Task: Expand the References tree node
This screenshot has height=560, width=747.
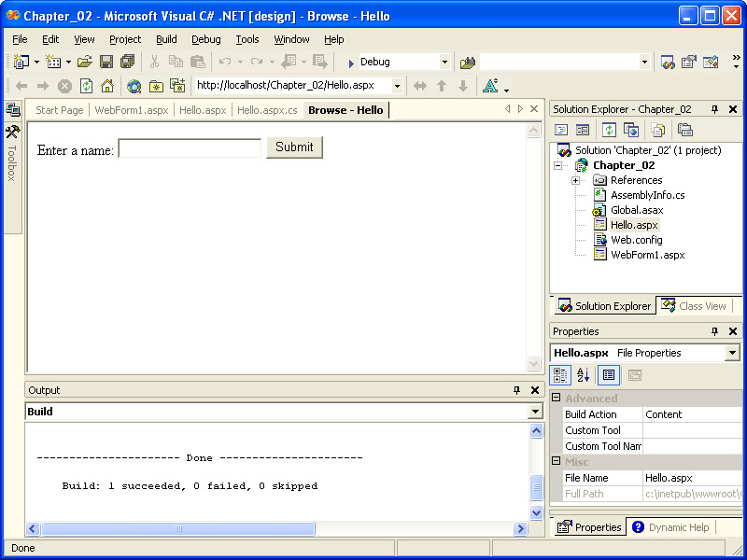Action: 576,180
